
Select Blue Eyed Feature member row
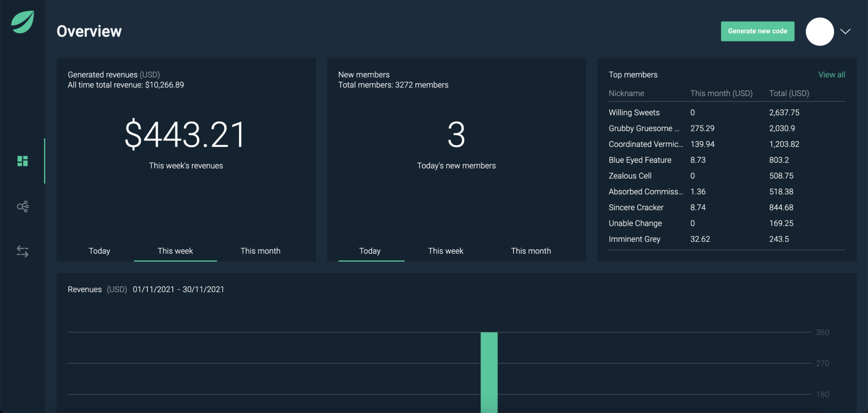[727, 160]
